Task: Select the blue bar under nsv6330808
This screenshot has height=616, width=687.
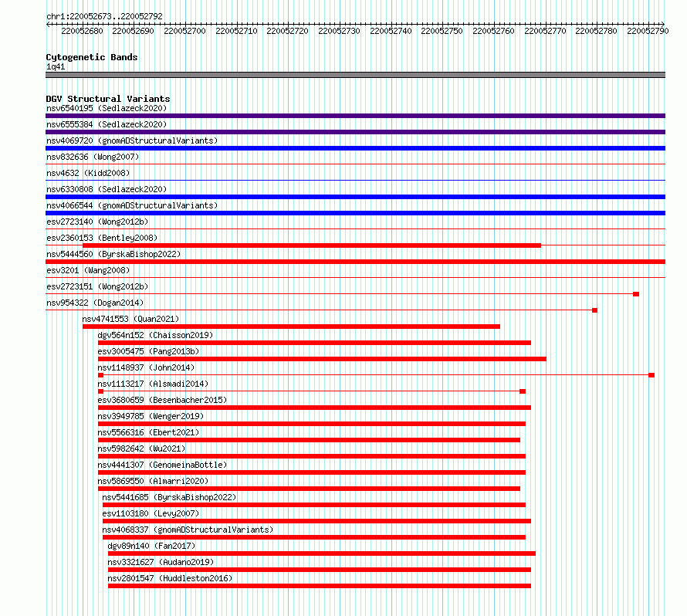Action: tap(355, 197)
